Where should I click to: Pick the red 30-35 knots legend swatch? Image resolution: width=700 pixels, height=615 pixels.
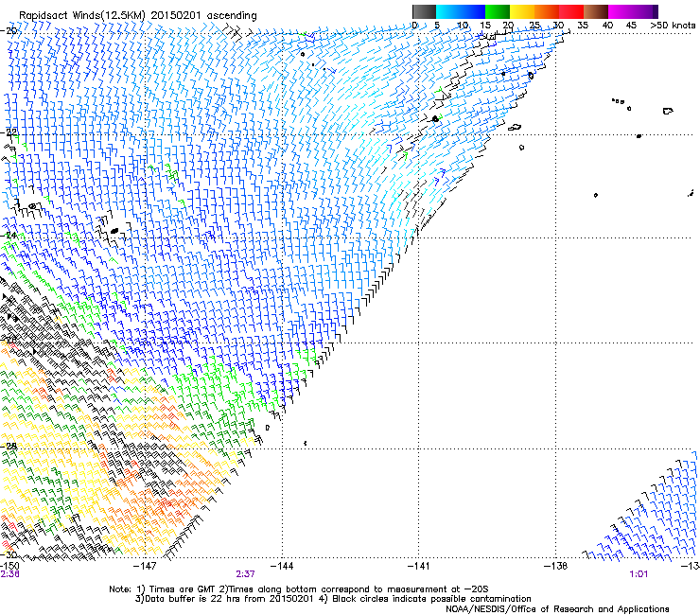pos(571,11)
